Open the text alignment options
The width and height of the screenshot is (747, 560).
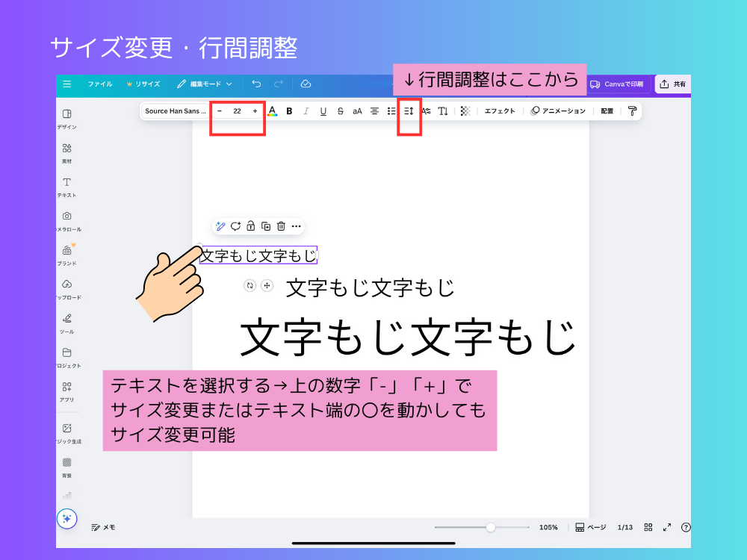(x=373, y=111)
